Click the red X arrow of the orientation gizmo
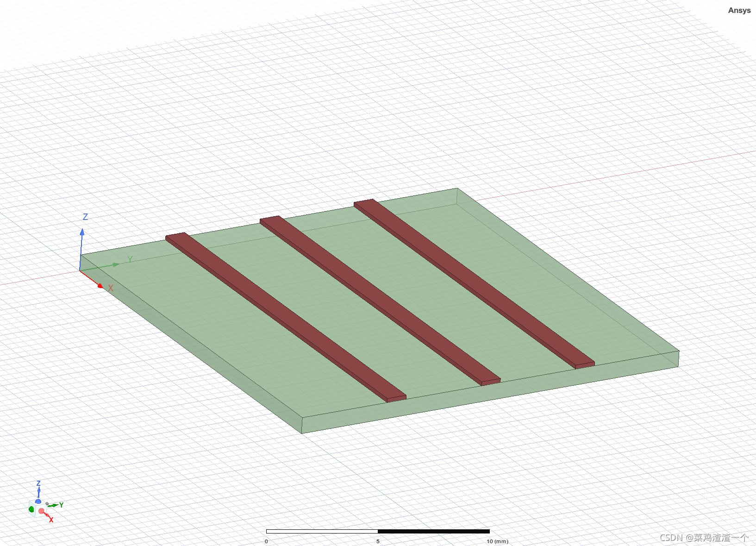 47,515
